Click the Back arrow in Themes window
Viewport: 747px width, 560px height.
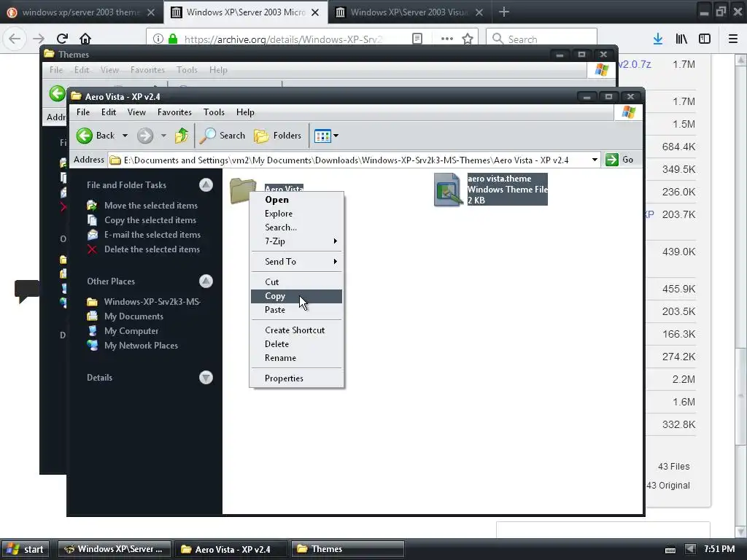click(57, 93)
